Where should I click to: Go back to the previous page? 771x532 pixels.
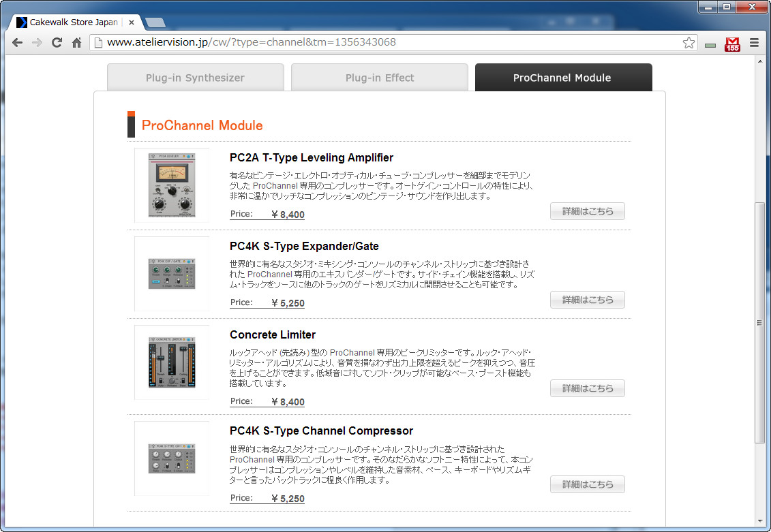(17, 43)
